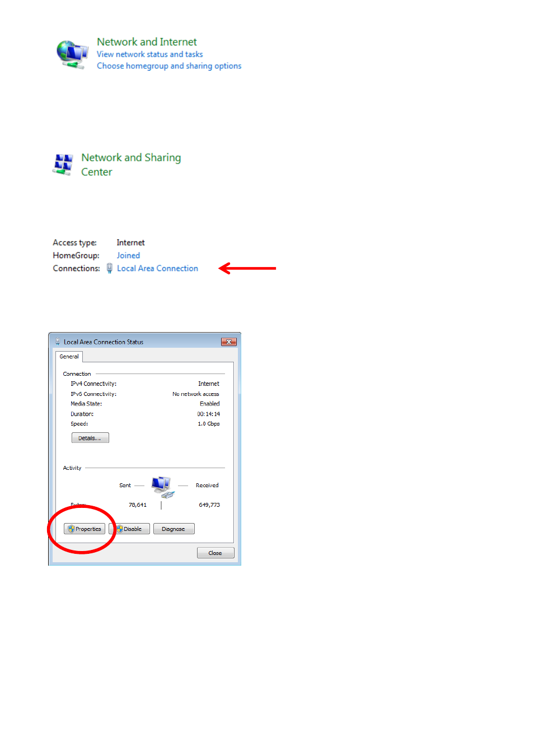The width and height of the screenshot is (534, 756).
Task: Click the Network and Sharing Center icon
Action: click(63, 165)
